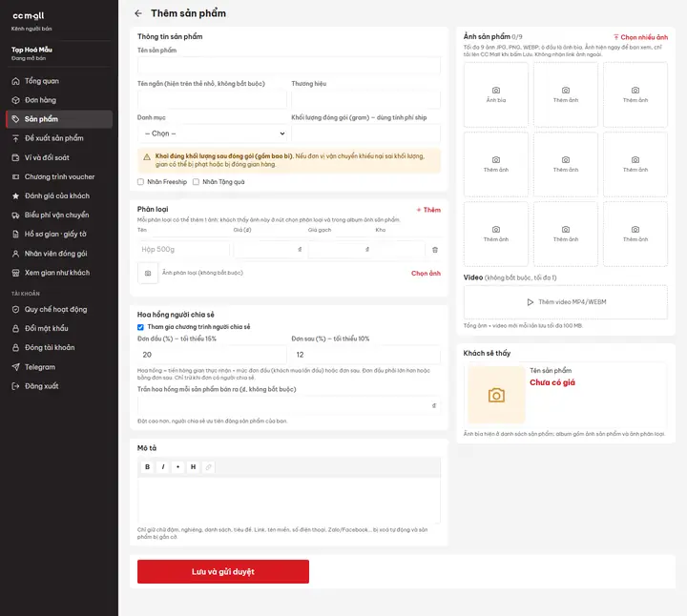Image resolution: width=687 pixels, height=616 pixels.
Task: Open the Danh mục dropdown
Action: (212, 133)
